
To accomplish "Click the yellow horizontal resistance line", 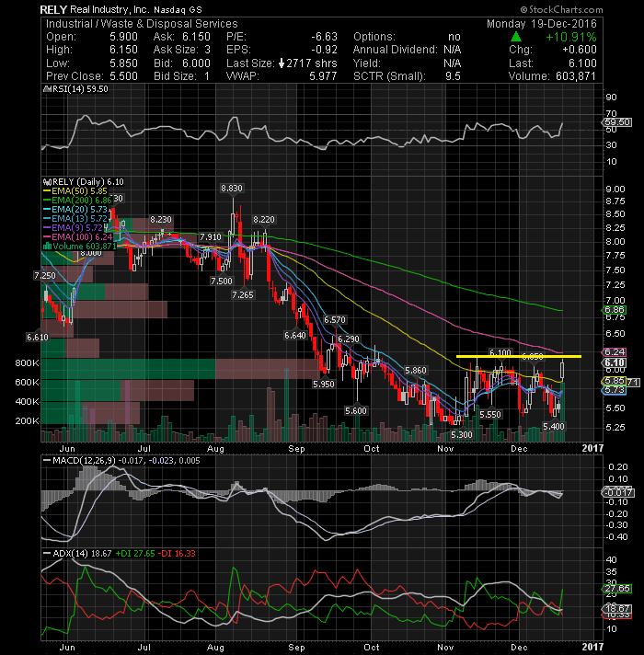I will [519, 356].
